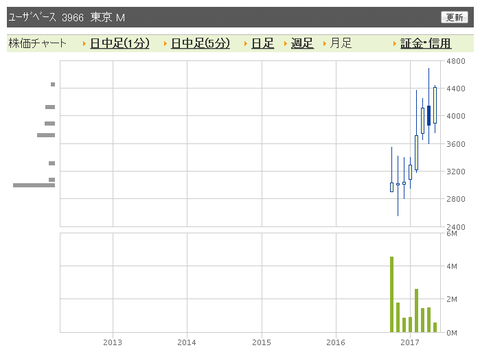480x363 pixels.
Task: Click the 2013 x-axis year label
Action: coord(113,342)
